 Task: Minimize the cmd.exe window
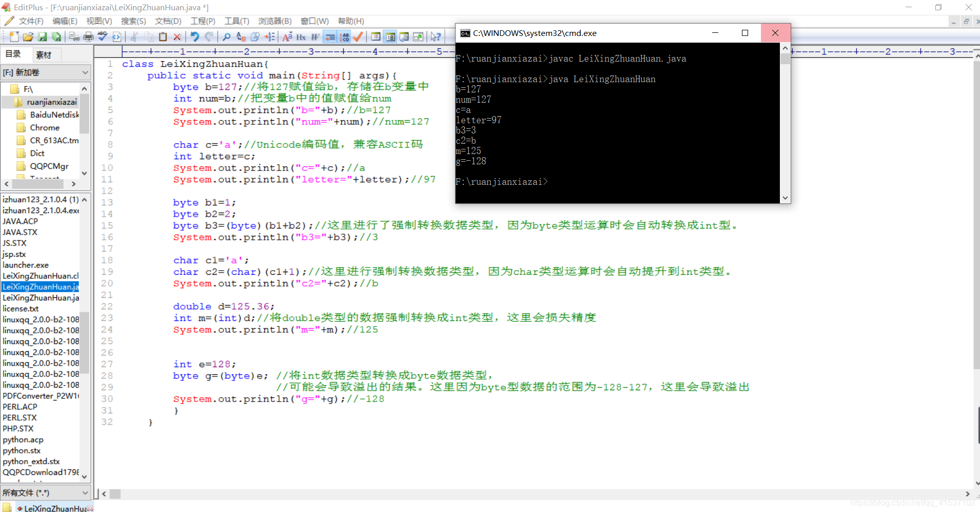tap(715, 33)
